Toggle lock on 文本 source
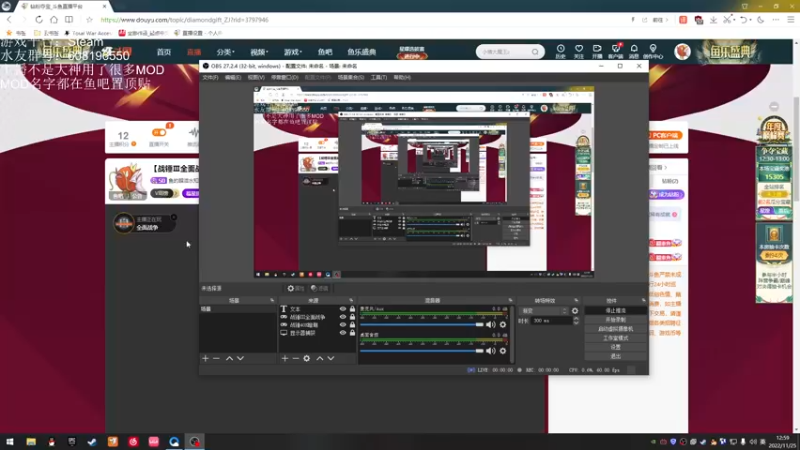Screen dimensions: 800x450 [x=352, y=309]
